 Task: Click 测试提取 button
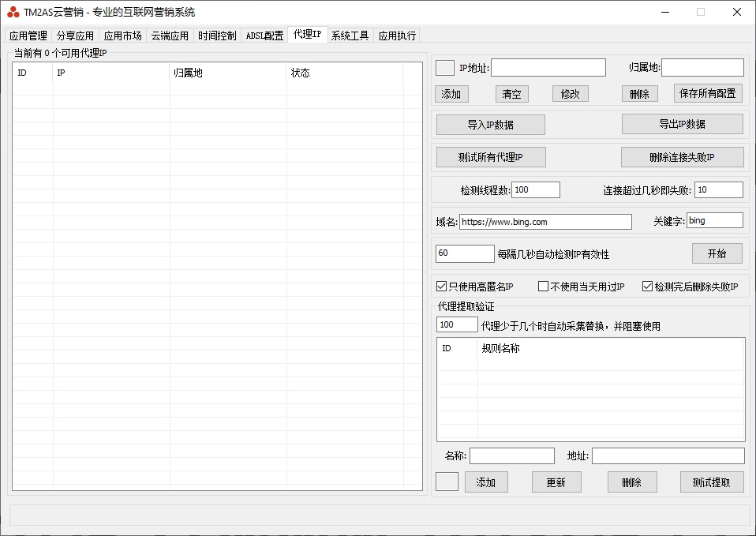point(711,482)
